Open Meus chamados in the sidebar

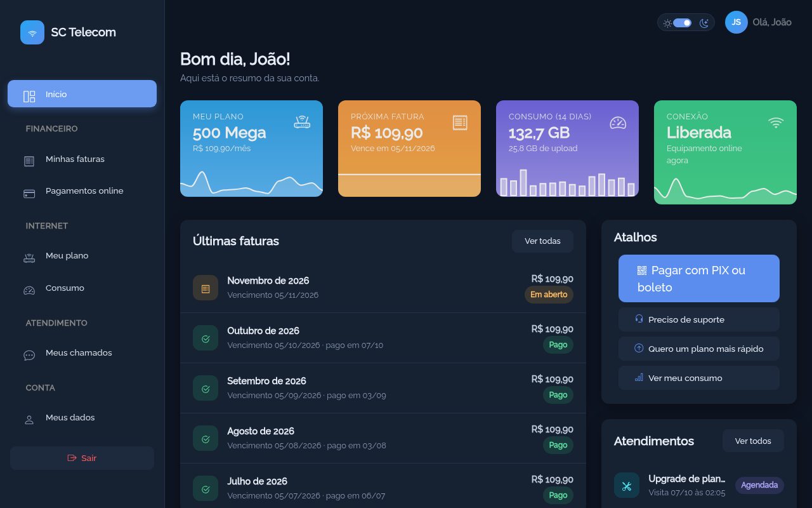click(82, 353)
